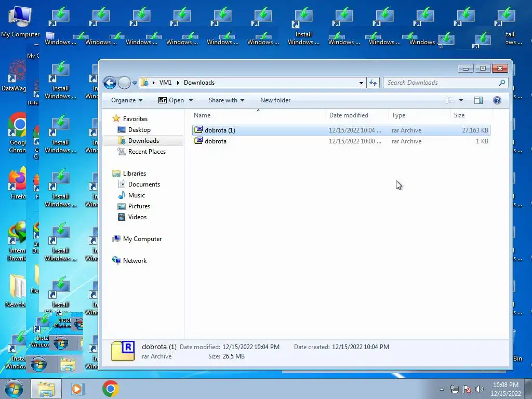The height and width of the screenshot is (399, 532).
Task: Toggle the preview pane button
Action: click(x=478, y=100)
